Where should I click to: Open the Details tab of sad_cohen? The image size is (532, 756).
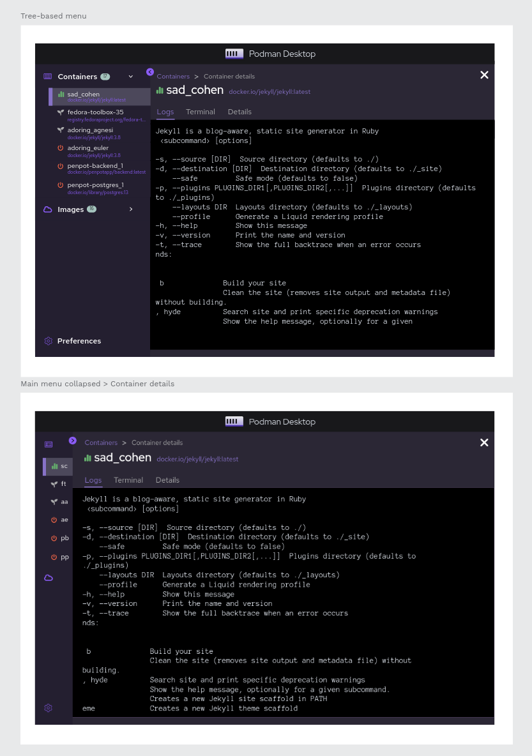point(239,111)
